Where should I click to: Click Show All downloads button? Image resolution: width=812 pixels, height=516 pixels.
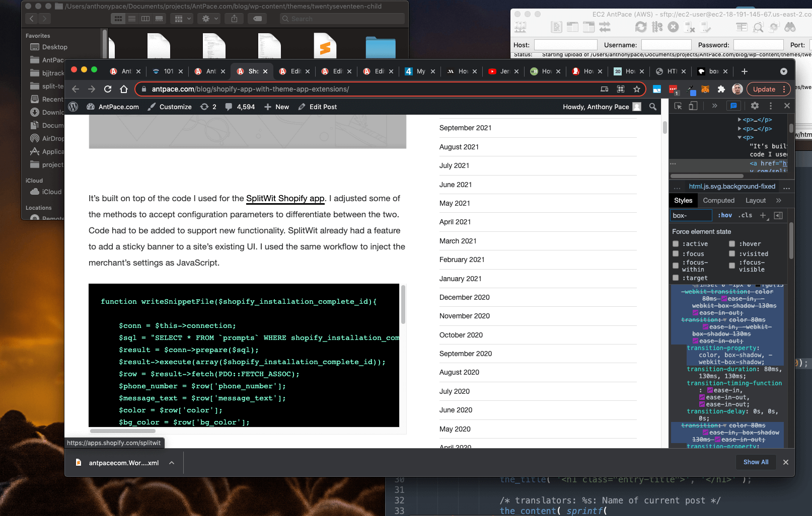point(756,462)
